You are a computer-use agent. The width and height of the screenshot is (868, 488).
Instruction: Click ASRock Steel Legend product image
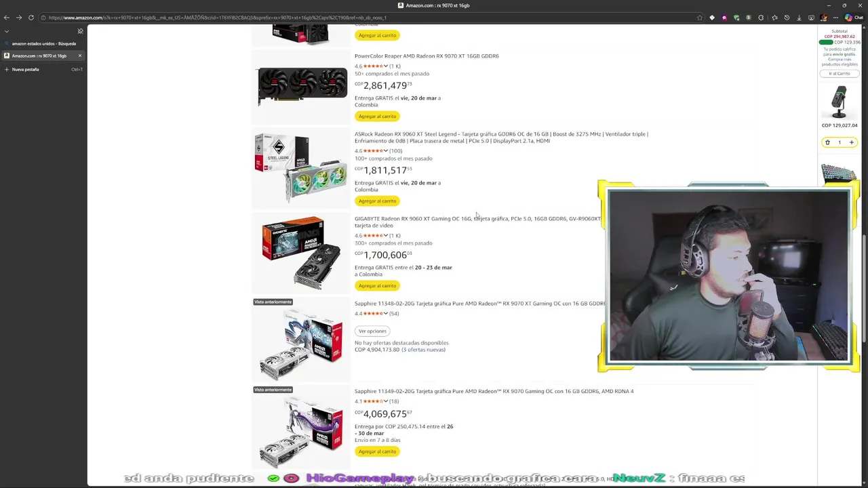tap(300, 167)
